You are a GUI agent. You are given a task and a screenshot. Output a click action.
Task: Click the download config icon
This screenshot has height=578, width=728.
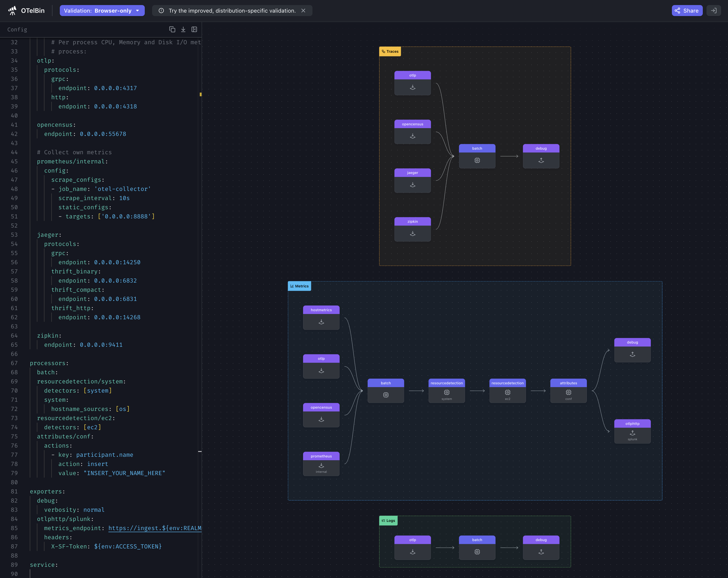click(x=183, y=29)
